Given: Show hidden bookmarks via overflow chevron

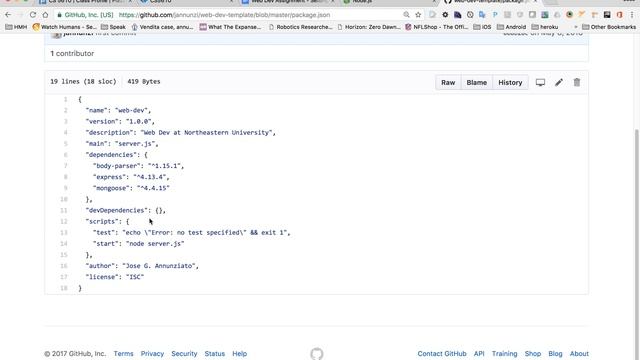Looking at the screenshot, I should [x=576, y=27].
